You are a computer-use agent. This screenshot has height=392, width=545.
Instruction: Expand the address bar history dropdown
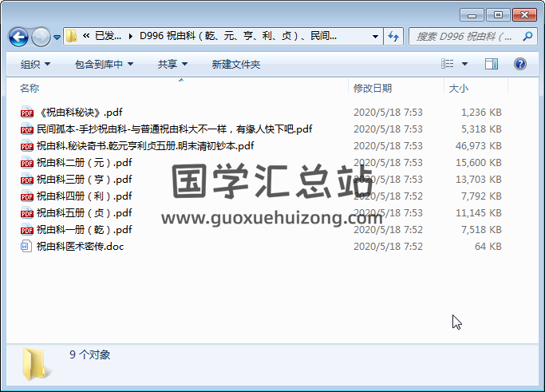[x=376, y=36]
